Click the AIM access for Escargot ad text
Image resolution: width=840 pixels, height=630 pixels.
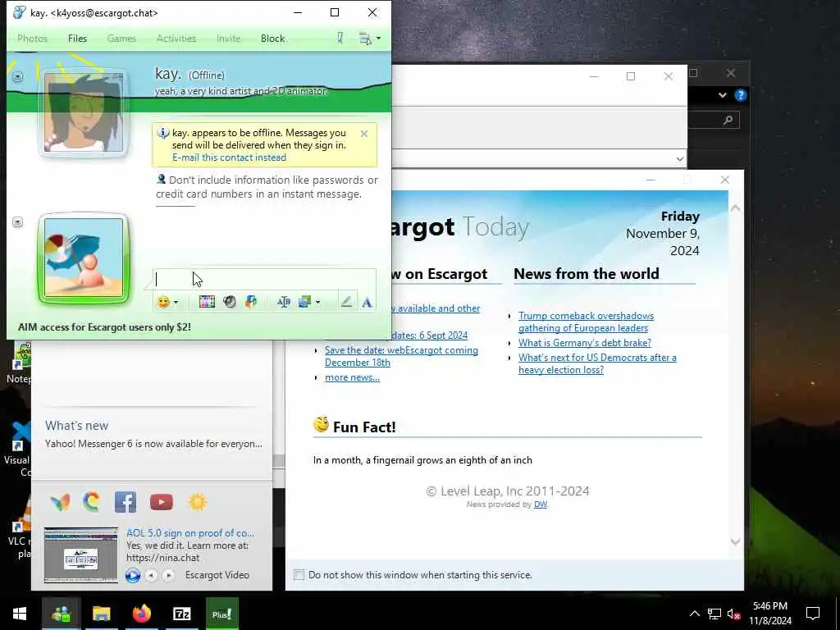click(x=104, y=326)
